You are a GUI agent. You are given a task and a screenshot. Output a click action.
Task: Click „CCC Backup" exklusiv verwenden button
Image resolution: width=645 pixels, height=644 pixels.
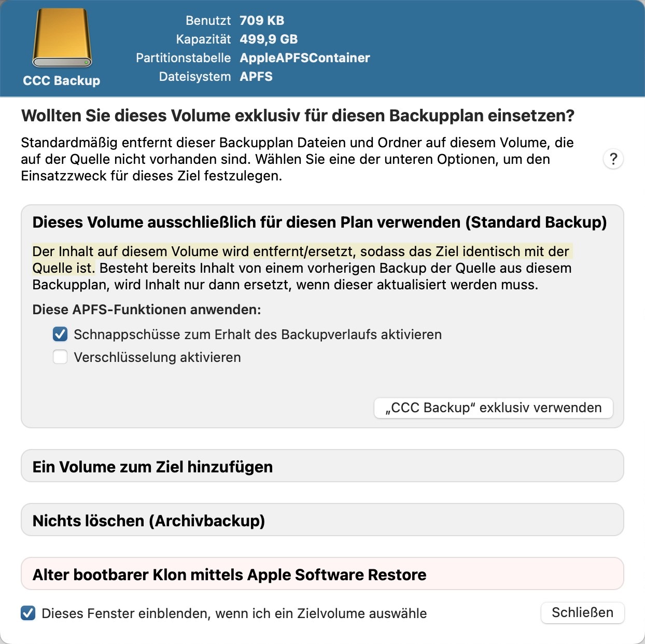click(x=493, y=408)
